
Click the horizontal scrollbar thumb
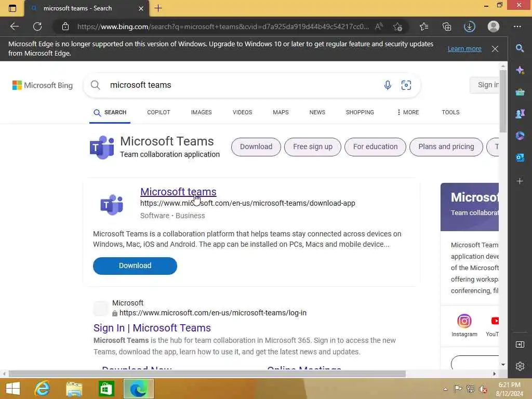[x=207, y=374]
